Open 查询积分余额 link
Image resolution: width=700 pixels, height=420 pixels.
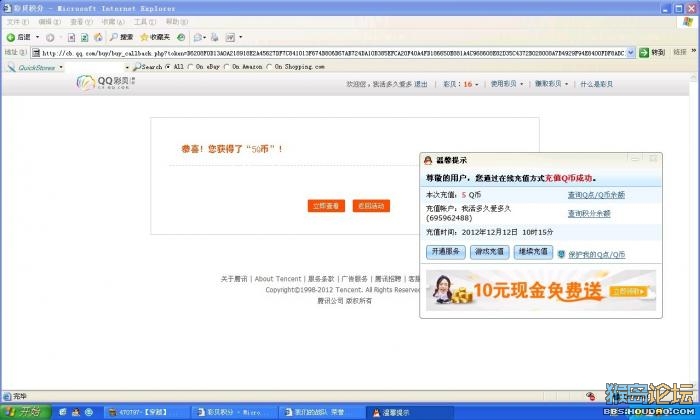(x=589, y=213)
